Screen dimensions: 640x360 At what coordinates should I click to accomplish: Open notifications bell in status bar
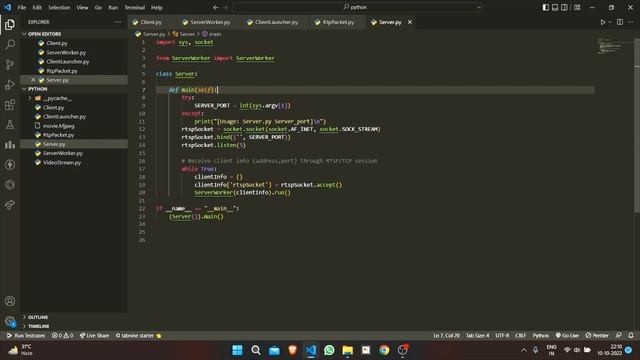(631, 336)
